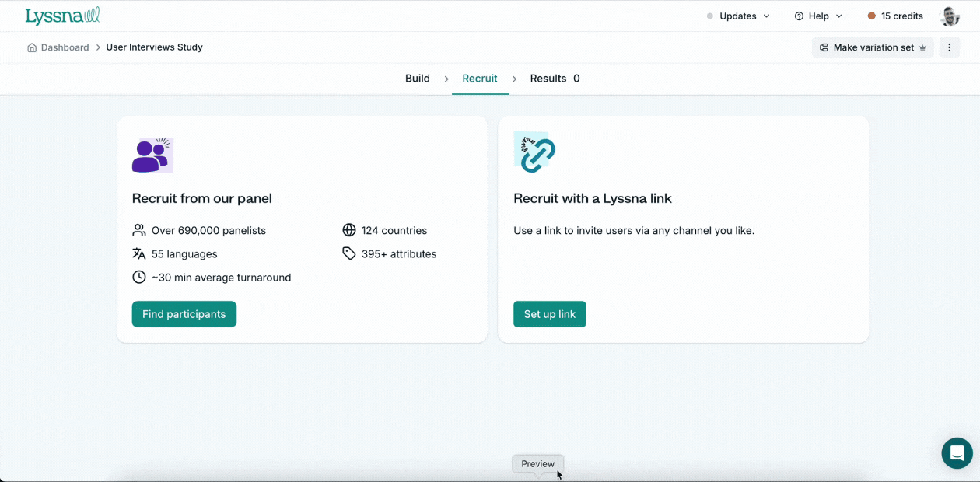Select the Recruit tab
980x482 pixels.
tap(480, 79)
